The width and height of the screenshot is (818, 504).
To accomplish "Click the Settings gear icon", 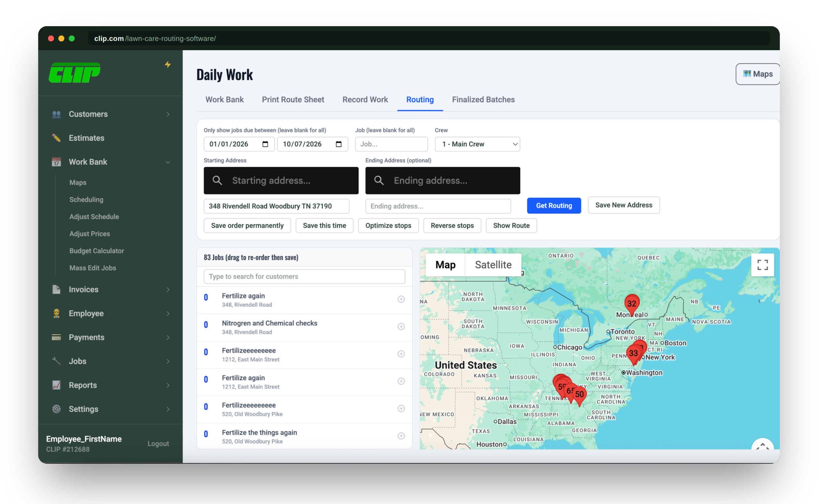I will pyautogui.click(x=56, y=409).
